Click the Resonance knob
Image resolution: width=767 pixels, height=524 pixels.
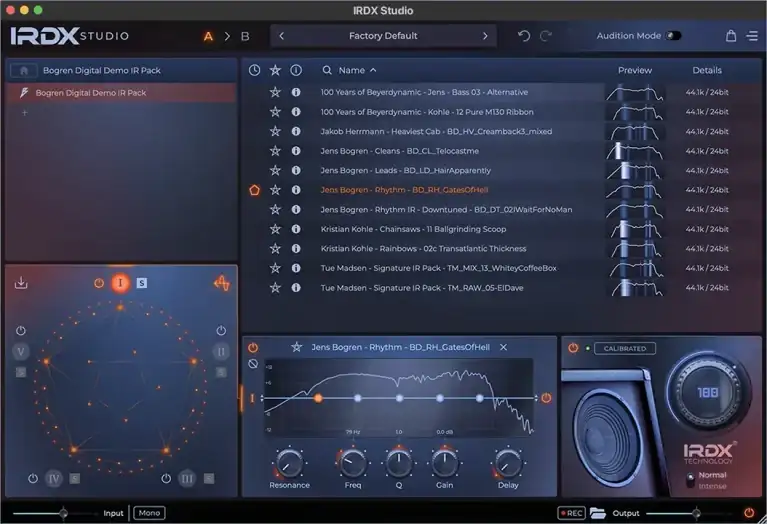pyautogui.click(x=289, y=463)
